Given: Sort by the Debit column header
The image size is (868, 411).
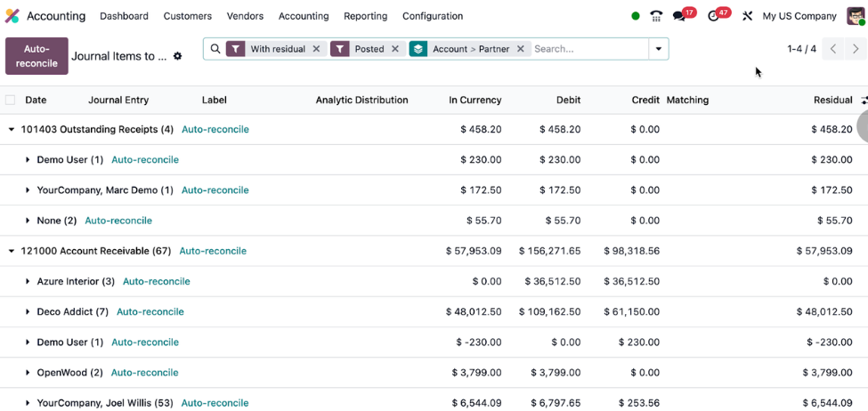Looking at the screenshot, I should pos(569,101).
